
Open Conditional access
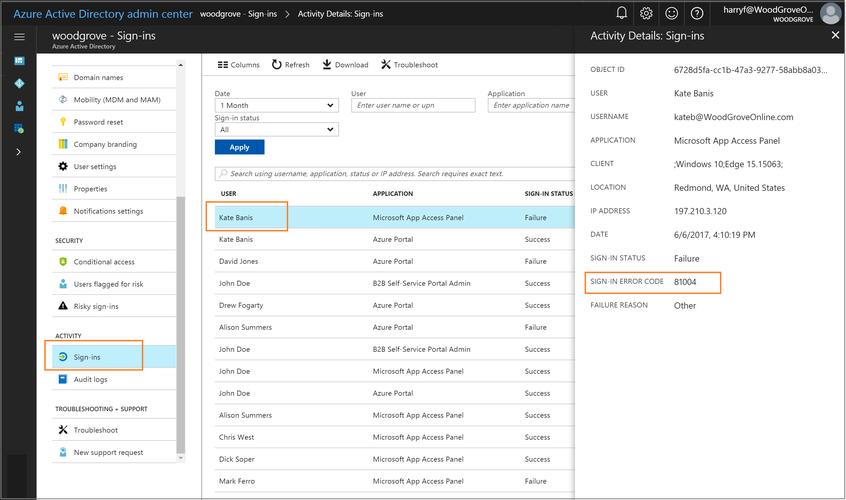(114, 262)
